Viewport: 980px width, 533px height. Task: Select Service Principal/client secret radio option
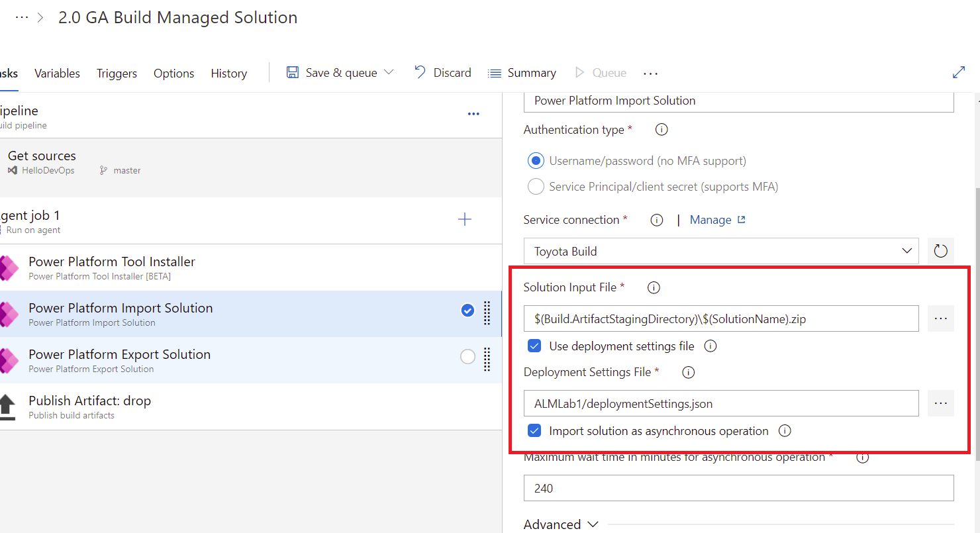tap(536, 187)
